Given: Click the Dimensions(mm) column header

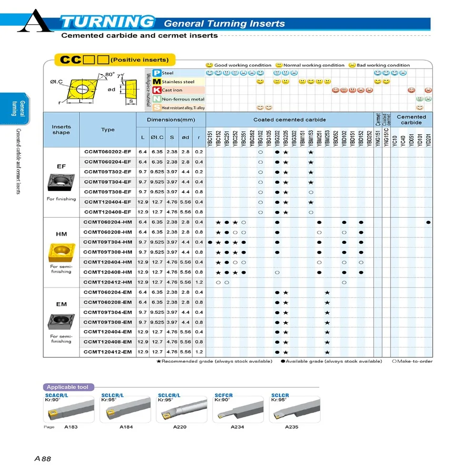Looking at the screenshot, I should coord(171,119).
